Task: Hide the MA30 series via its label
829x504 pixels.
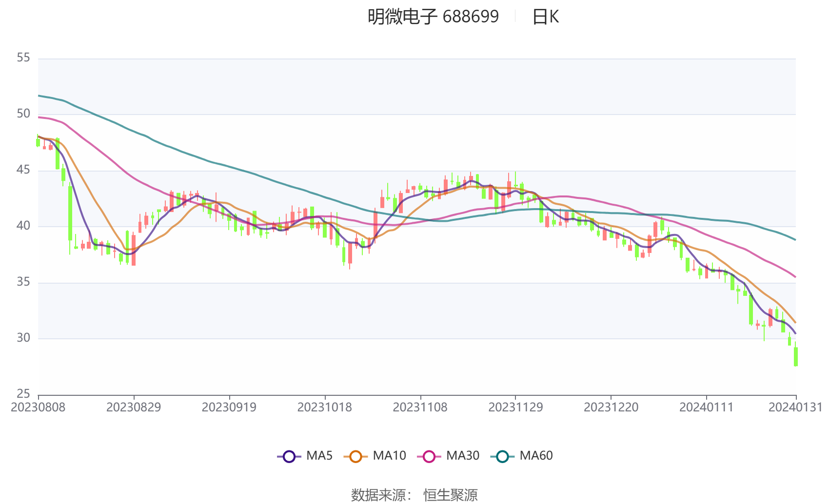Action: [x=463, y=456]
